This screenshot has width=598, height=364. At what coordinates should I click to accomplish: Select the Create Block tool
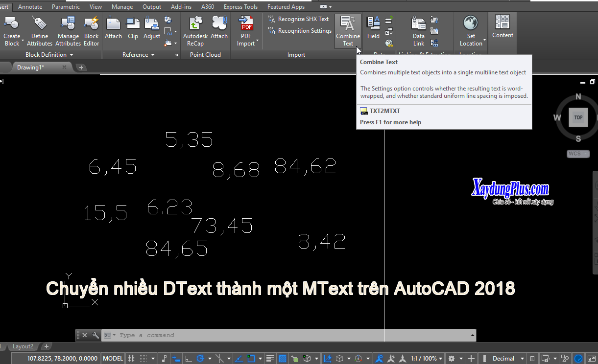[x=10, y=30]
